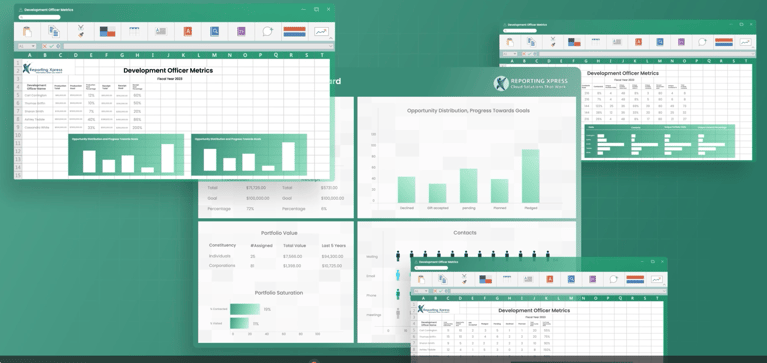Collapse the ribbon chevron in top-left window
The height and width of the screenshot is (363, 767).
tap(331, 38)
